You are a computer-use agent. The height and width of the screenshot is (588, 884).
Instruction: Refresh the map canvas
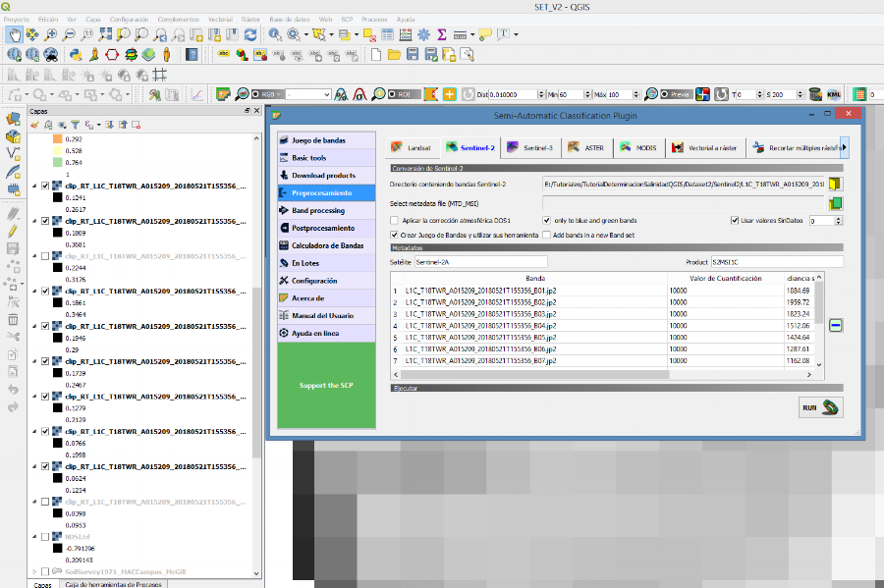[250, 35]
